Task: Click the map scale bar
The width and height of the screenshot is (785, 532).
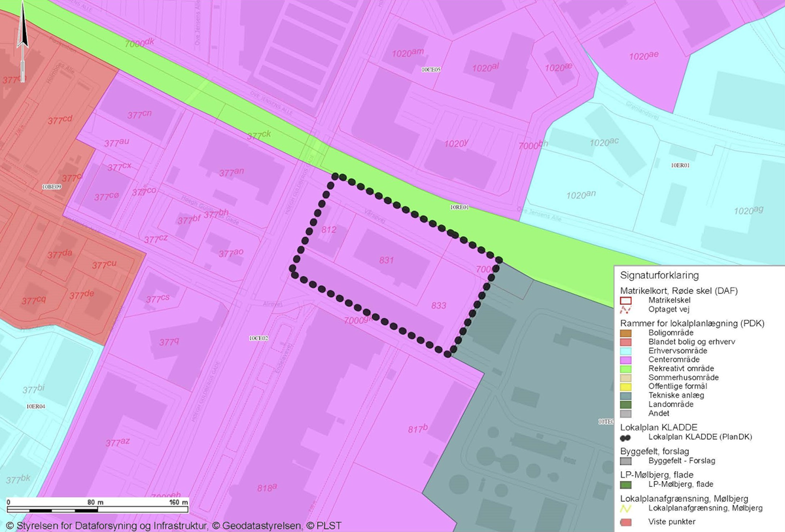Action: click(98, 509)
